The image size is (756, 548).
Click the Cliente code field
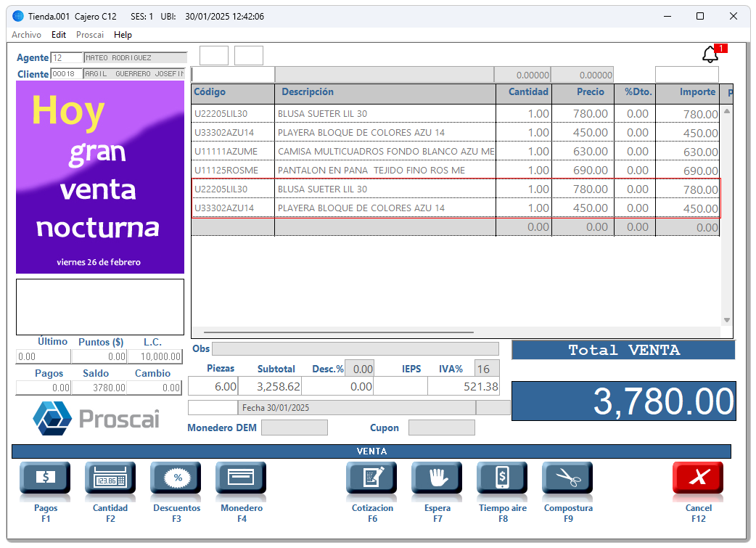[67, 74]
